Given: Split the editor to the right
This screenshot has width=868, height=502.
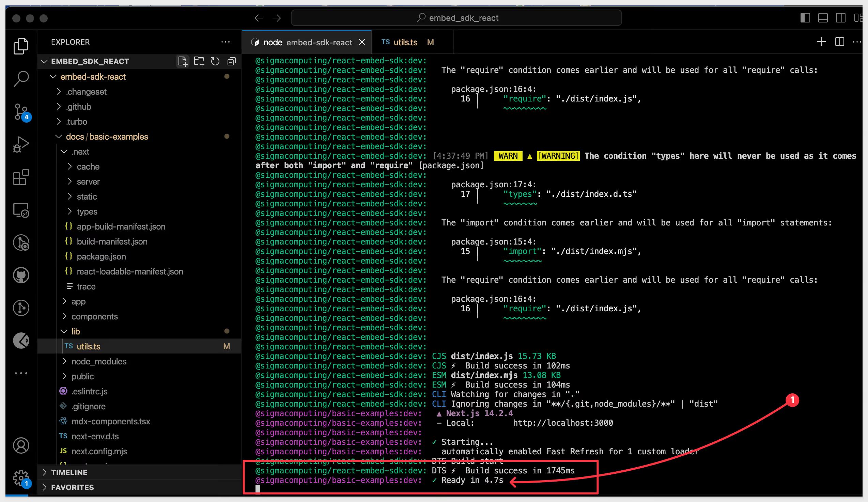Looking at the screenshot, I should point(840,42).
